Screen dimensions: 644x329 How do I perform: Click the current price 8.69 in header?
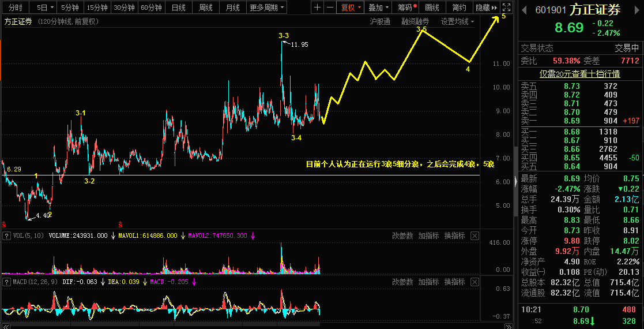(x=569, y=28)
